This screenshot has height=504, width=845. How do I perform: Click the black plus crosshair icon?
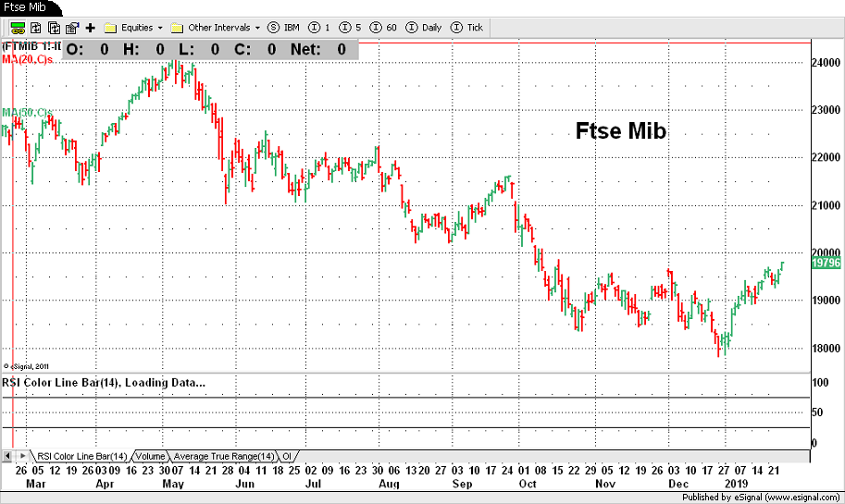(x=91, y=28)
